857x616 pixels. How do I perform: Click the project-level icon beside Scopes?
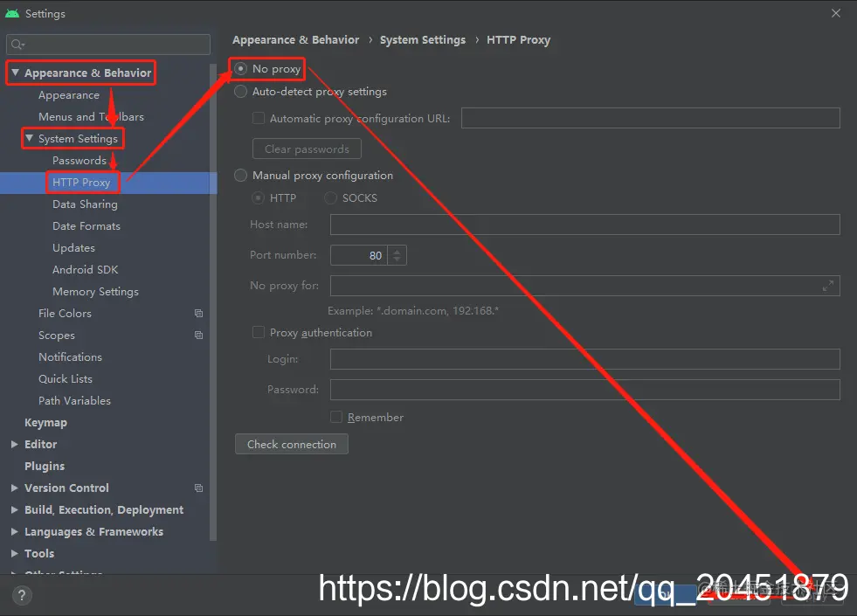point(199,335)
